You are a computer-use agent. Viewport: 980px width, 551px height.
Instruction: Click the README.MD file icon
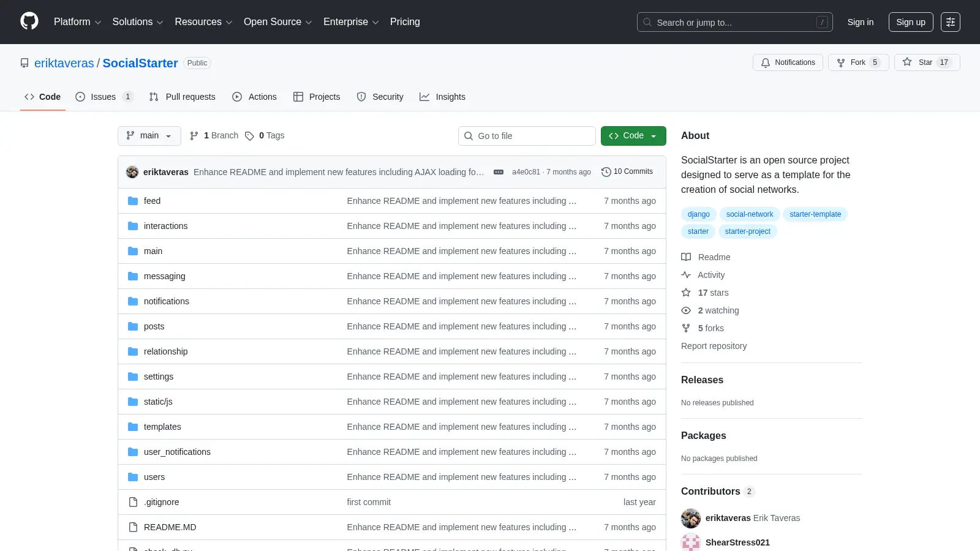click(x=133, y=527)
